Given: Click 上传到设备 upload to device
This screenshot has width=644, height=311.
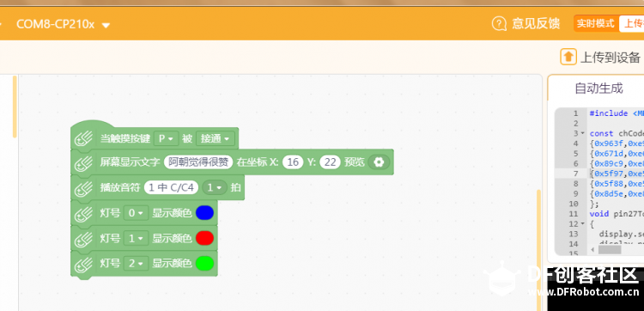Looking at the screenshot, I should [x=610, y=58].
